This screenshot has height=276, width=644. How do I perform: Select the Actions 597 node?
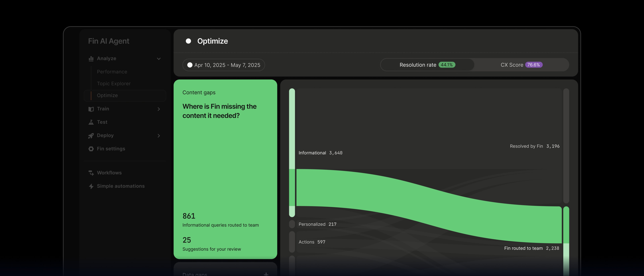point(292,242)
